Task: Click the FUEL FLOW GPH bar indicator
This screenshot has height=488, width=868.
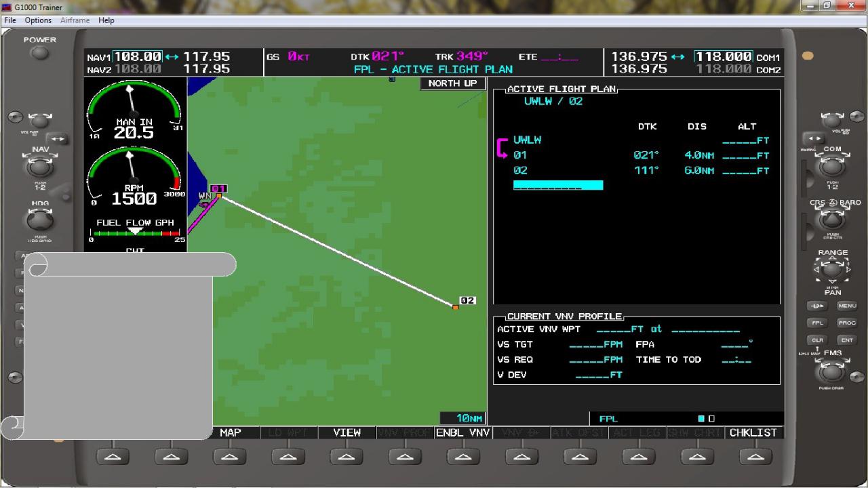Action: [136, 232]
